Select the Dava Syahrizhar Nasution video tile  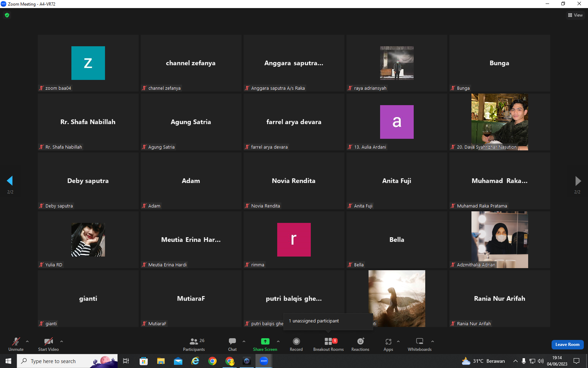click(499, 122)
